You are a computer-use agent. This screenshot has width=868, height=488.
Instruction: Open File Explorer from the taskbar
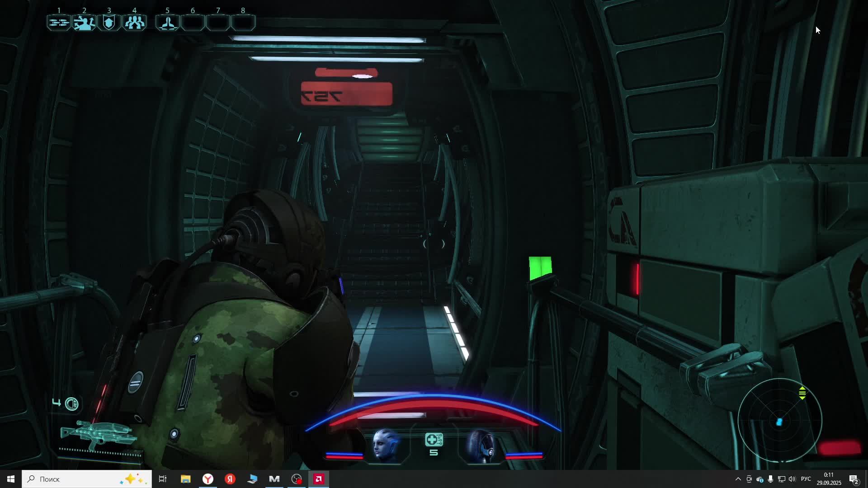pos(185,479)
